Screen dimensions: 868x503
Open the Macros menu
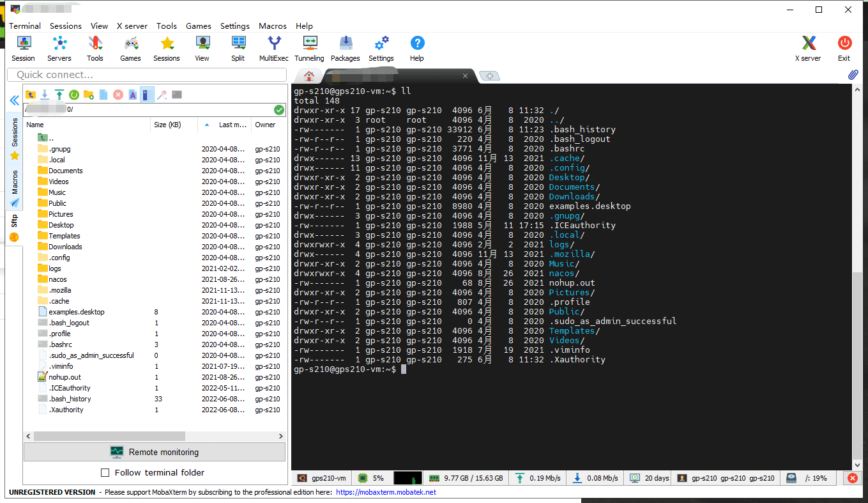click(272, 26)
